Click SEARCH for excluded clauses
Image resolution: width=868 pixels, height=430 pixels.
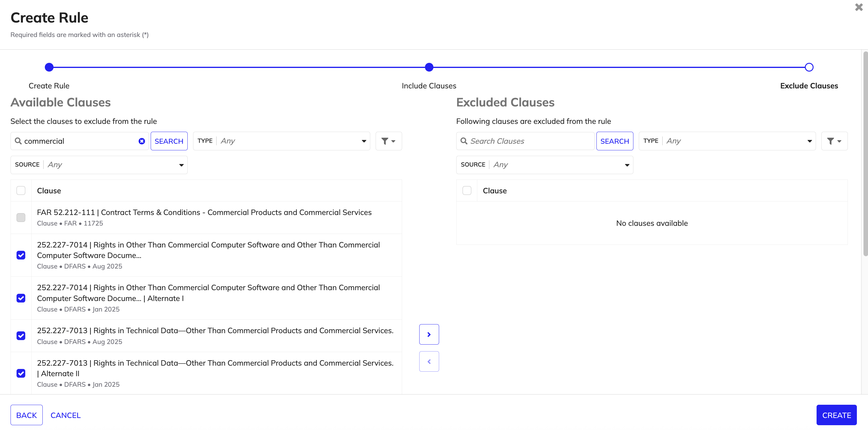pyautogui.click(x=615, y=141)
